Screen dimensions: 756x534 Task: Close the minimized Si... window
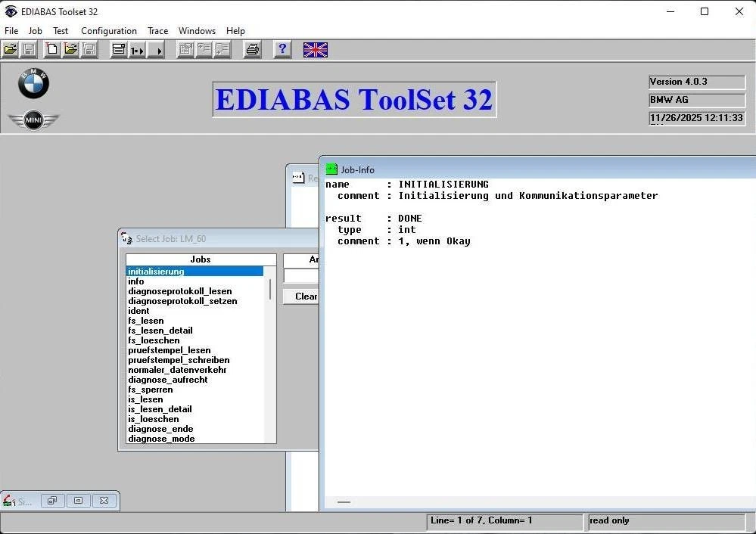tap(104, 501)
